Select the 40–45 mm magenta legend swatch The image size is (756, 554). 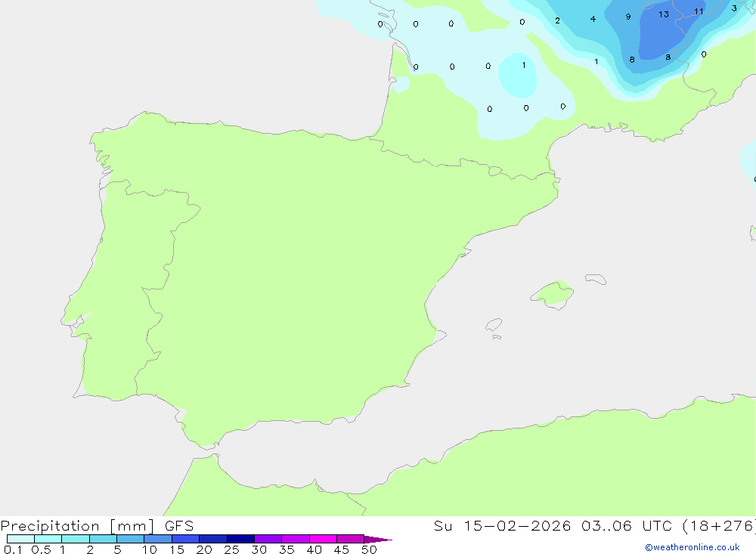pos(323,539)
